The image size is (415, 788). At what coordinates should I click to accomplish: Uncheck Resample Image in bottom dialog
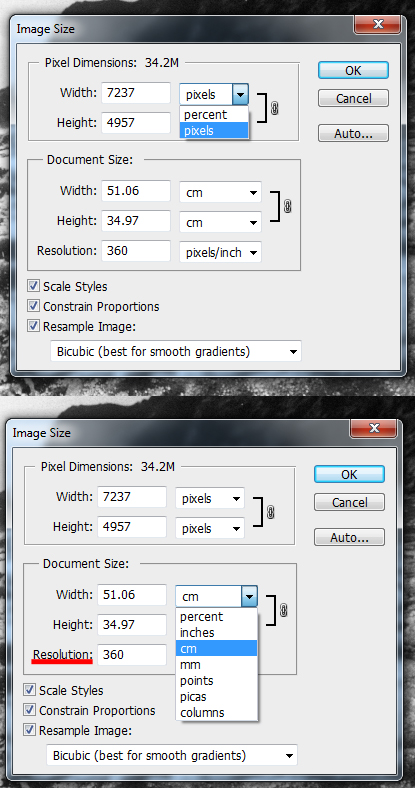click(x=30, y=730)
